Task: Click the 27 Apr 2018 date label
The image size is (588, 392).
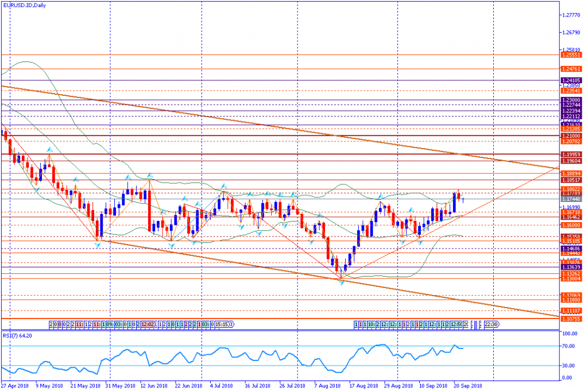Action: 15,386
